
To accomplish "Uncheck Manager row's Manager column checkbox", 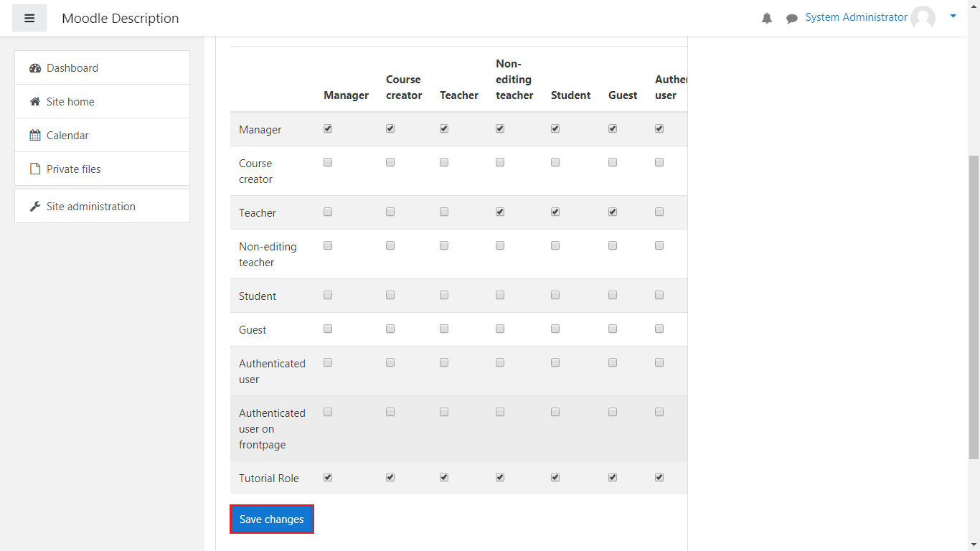I will pyautogui.click(x=328, y=128).
